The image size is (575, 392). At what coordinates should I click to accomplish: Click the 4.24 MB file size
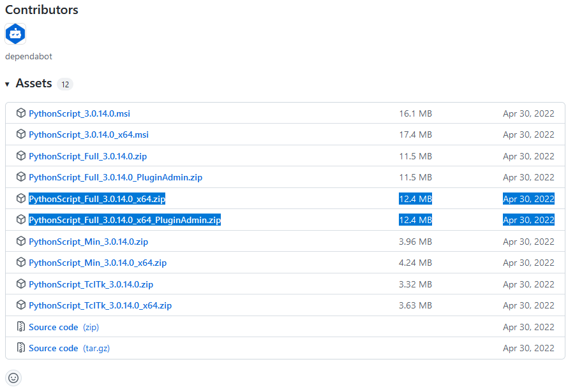[415, 263]
